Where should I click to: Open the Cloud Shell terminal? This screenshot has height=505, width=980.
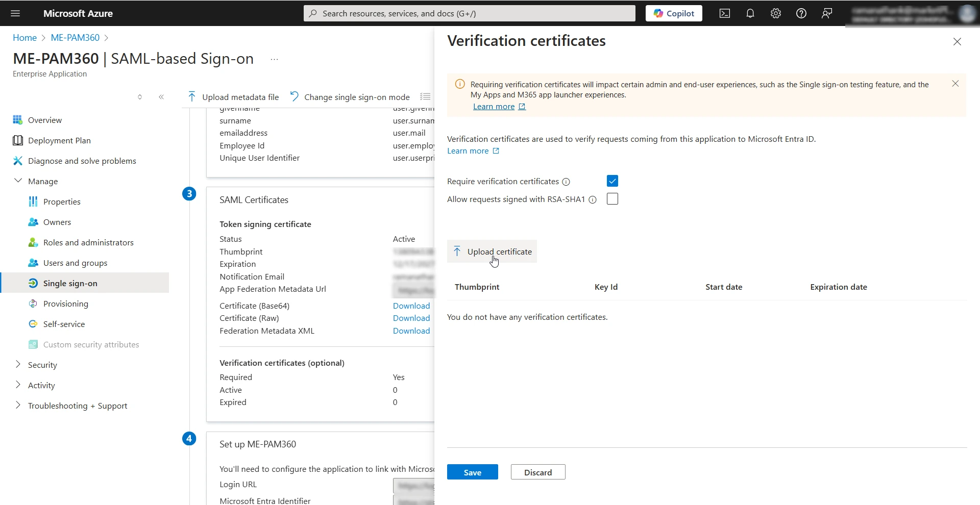(x=724, y=13)
